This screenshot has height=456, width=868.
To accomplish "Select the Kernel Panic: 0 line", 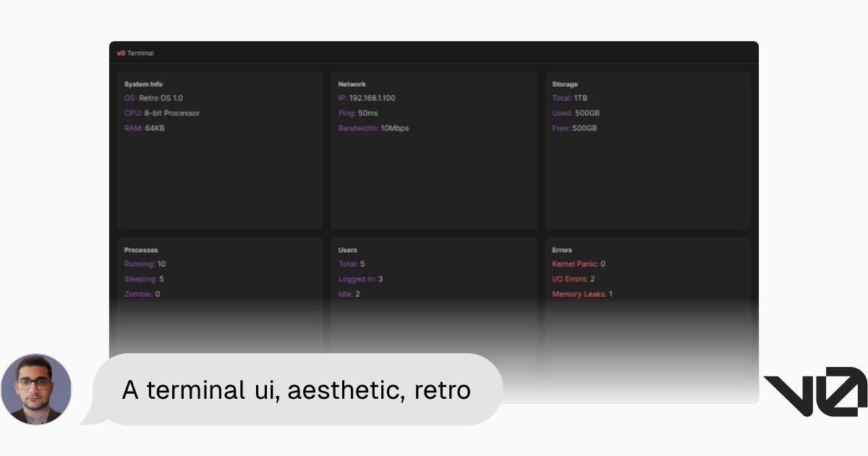I will pyautogui.click(x=579, y=263).
